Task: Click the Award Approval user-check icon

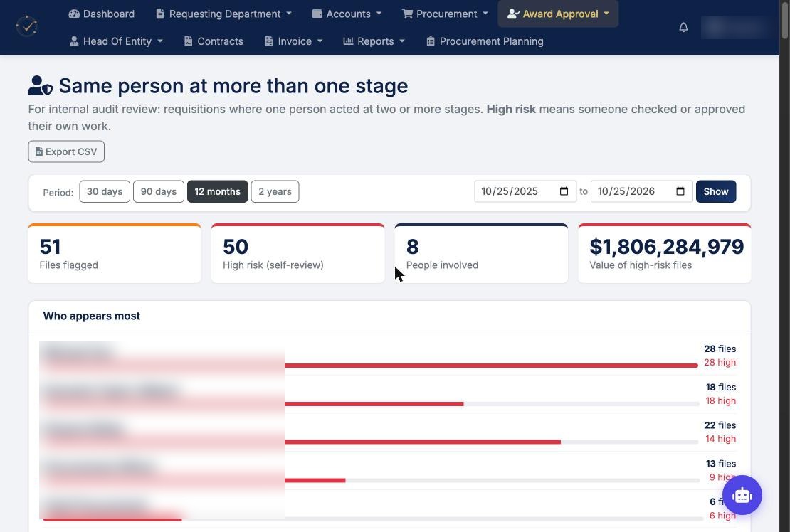Action: [x=513, y=14]
